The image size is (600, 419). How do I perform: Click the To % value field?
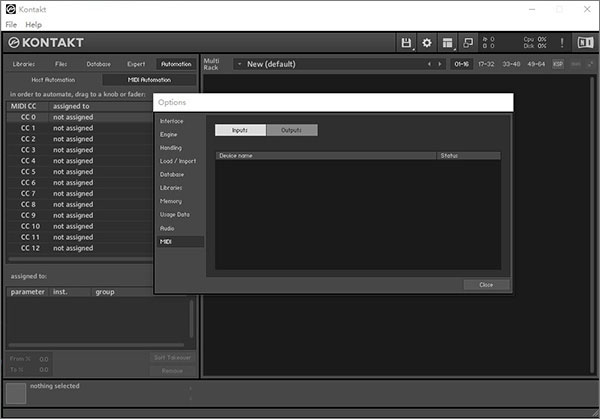[44, 370]
